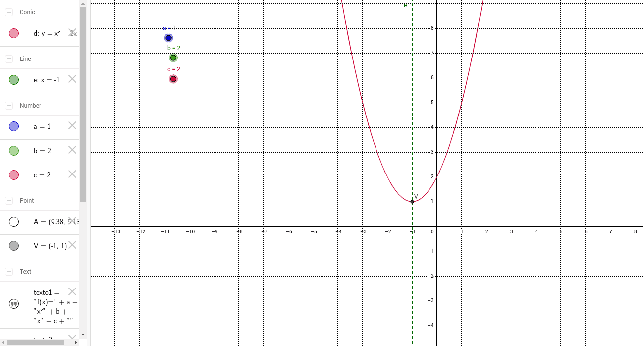Click the "b = 2" slider label in graph
Image resolution: width=644 pixels, height=347 pixels.
coord(174,48)
